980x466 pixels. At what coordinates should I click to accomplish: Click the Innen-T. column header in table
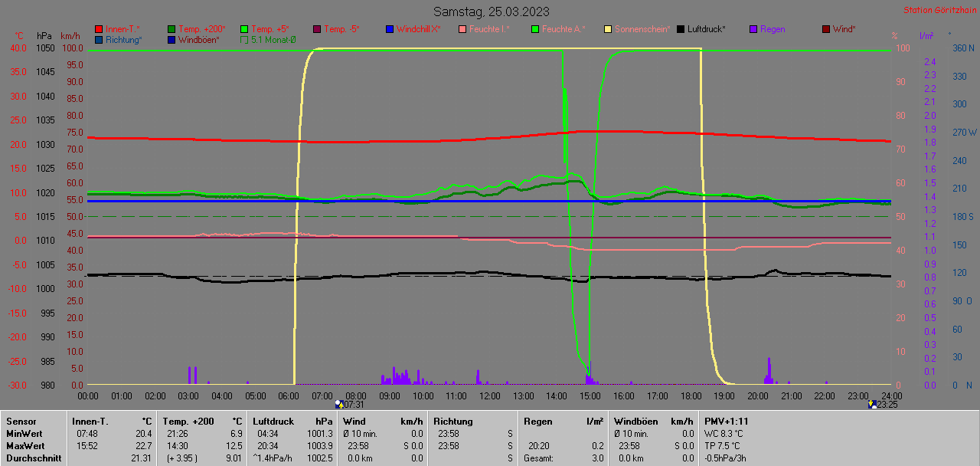point(90,421)
